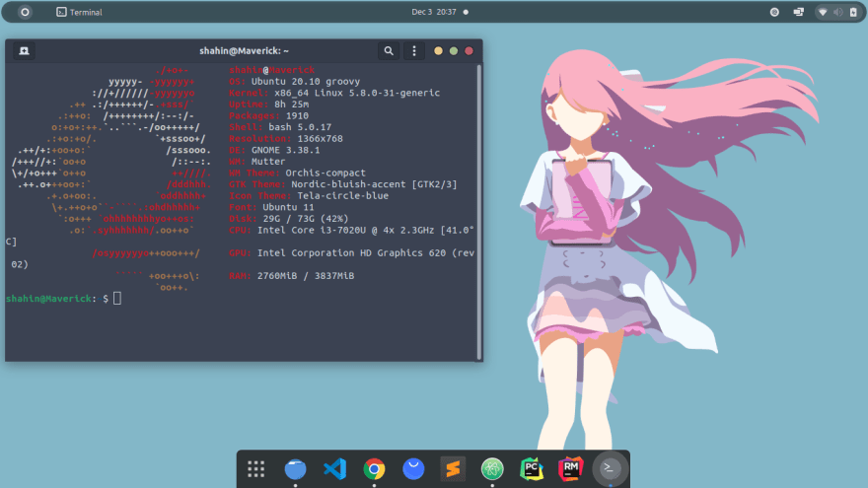Click the battery charging indicator
This screenshot has height=488, width=868.
tap(853, 12)
